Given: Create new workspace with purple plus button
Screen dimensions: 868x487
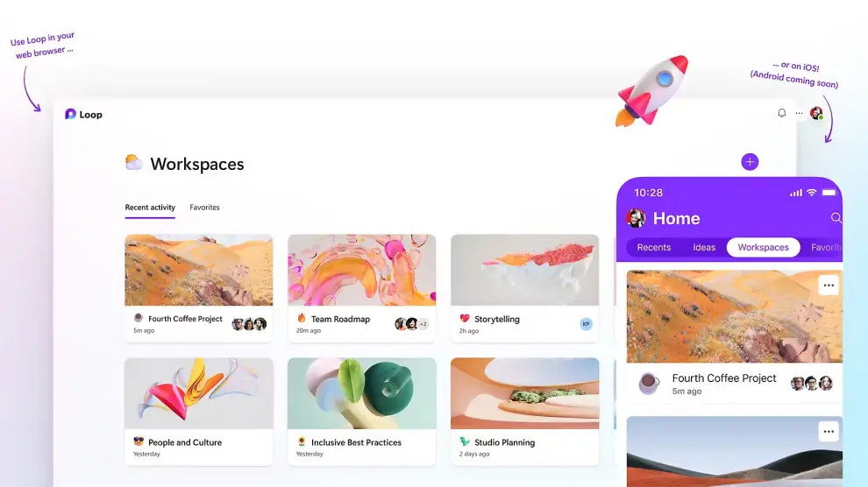Looking at the screenshot, I should pyautogui.click(x=750, y=162).
